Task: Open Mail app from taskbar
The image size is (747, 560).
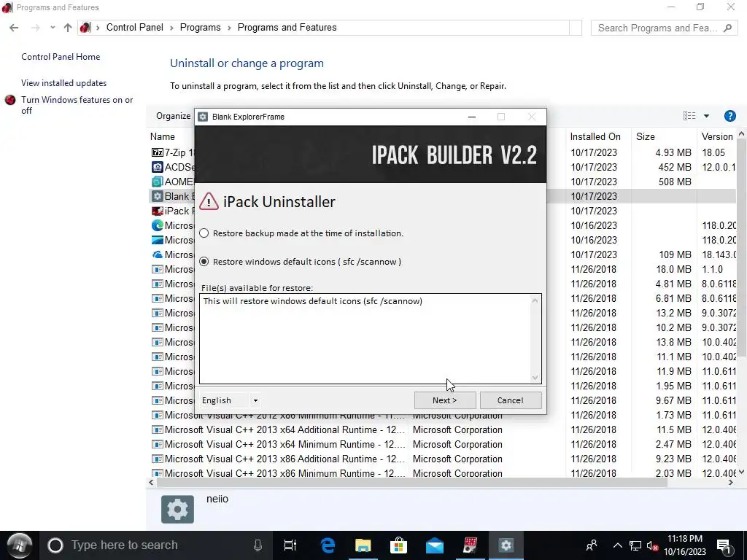Action: (x=435, y=545)
